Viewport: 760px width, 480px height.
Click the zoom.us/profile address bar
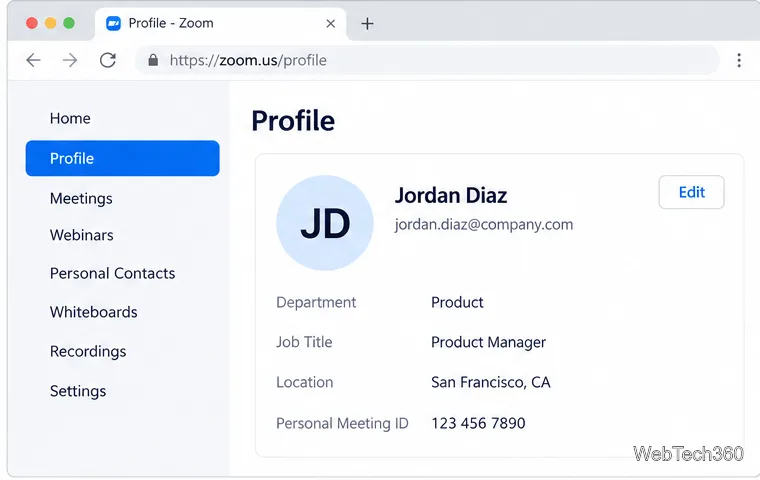click(427, 60)
